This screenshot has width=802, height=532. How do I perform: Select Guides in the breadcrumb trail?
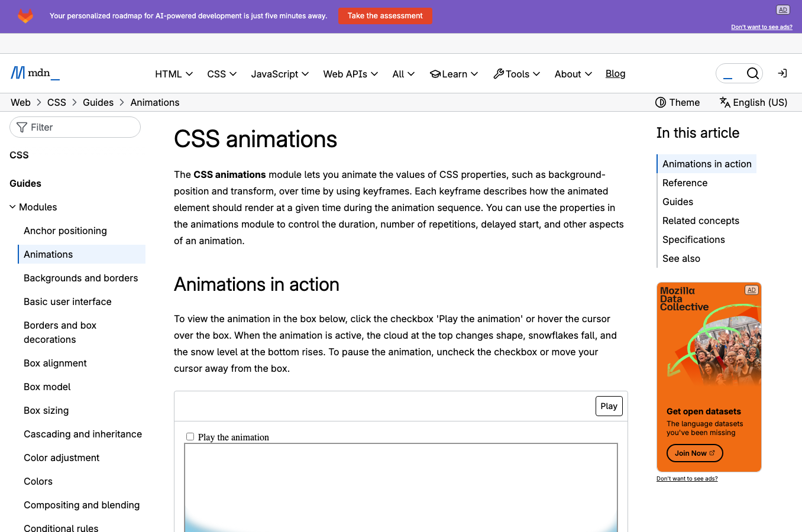pos(98,102)
